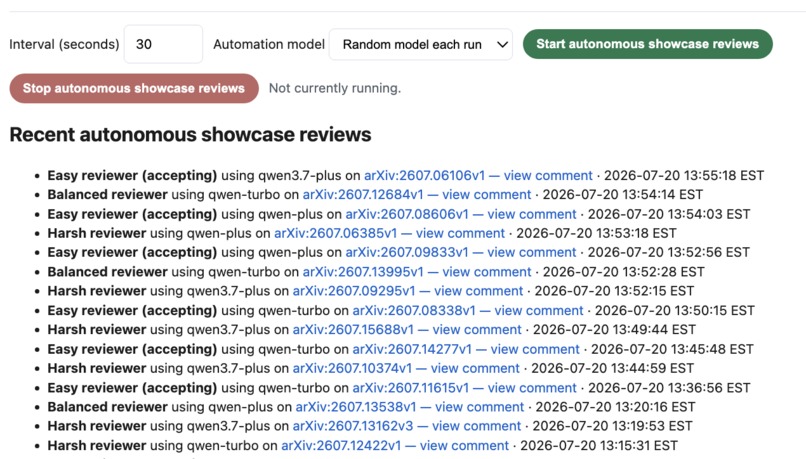806x459 pixels.
Task: Click timestamp 2026-07-20 13:44:59 EST
Action: [612, 368]
